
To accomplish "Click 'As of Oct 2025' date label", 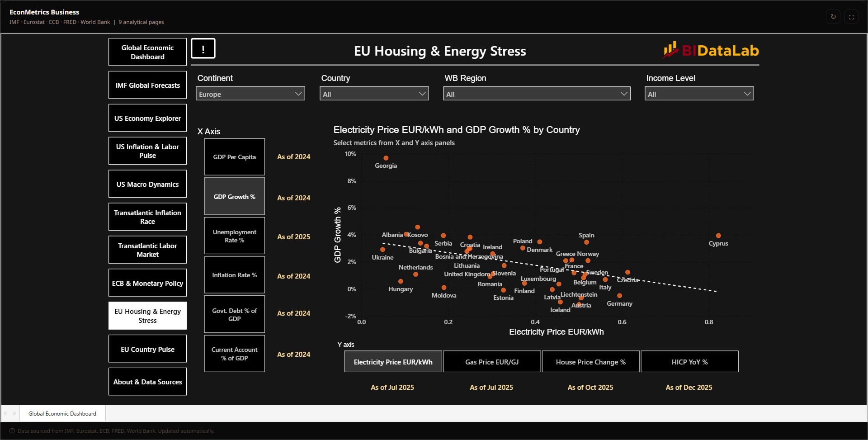I will (590, 387).
